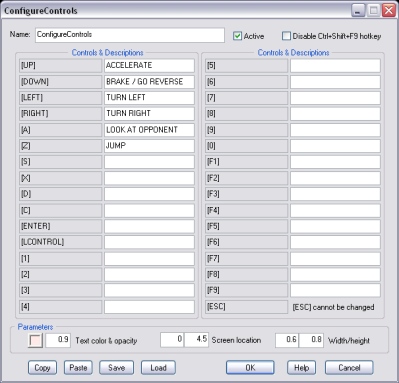Click description field for [F6] key
399x383 pixels.
pyautogui.click(x=335, y=242)
